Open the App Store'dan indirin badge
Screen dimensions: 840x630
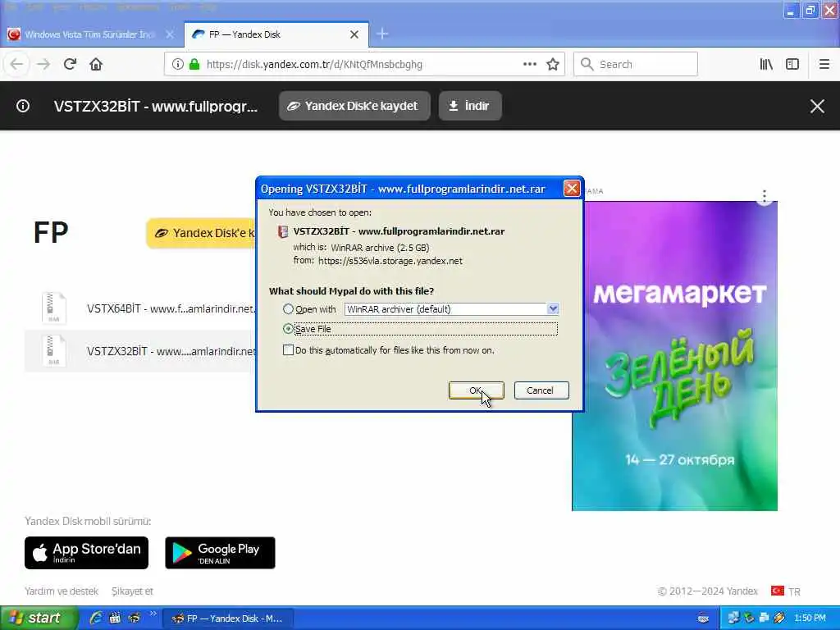(86, 553)
